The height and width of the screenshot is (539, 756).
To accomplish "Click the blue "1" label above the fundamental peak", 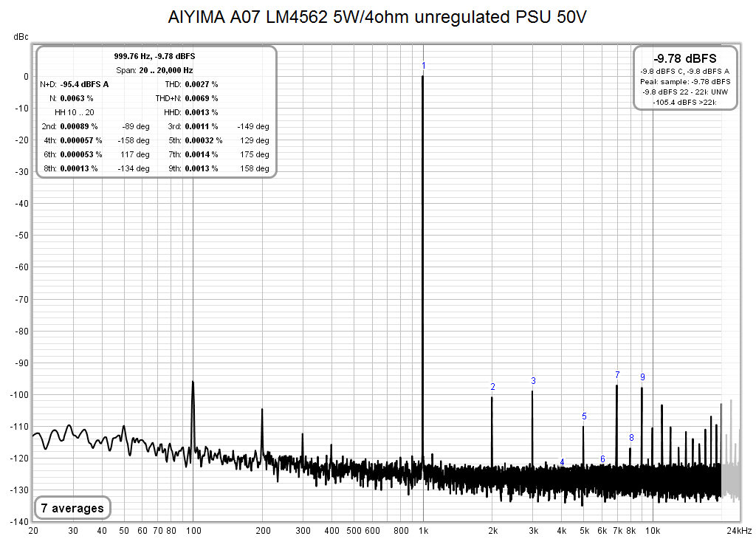I will 423,66.
